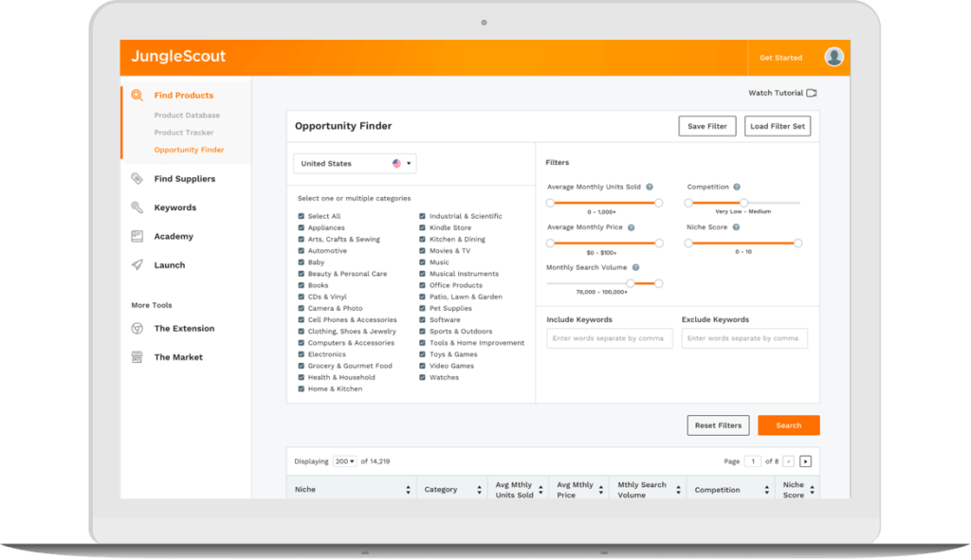Open Keywords section
This screenshot has height=560, width=971.
pos(175,208)
